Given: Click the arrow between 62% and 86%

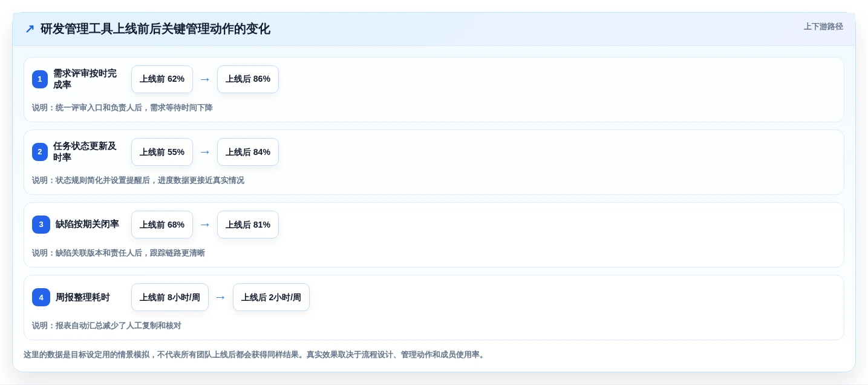Looking at the screenshot, I should click(x=205, y=79).
